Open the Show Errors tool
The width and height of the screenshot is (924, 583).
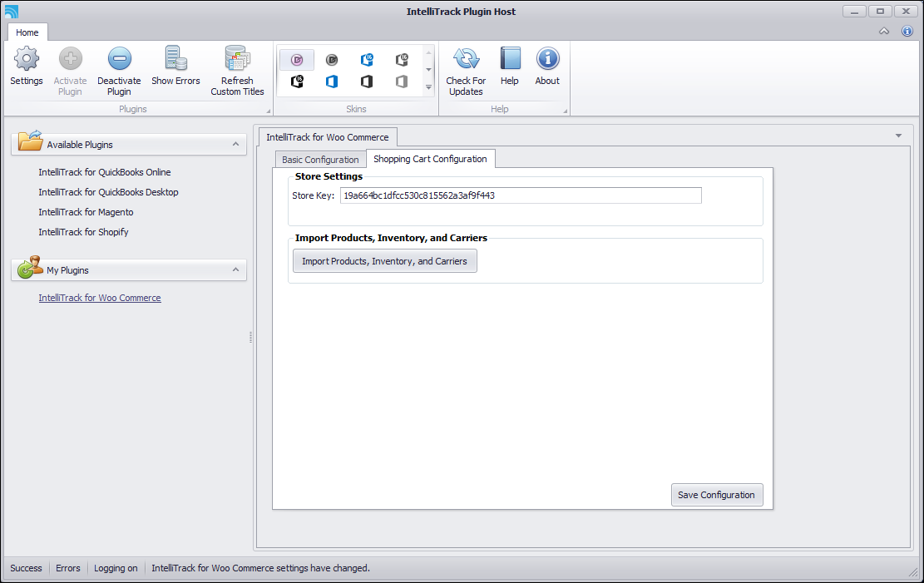[x=175, y=66]
